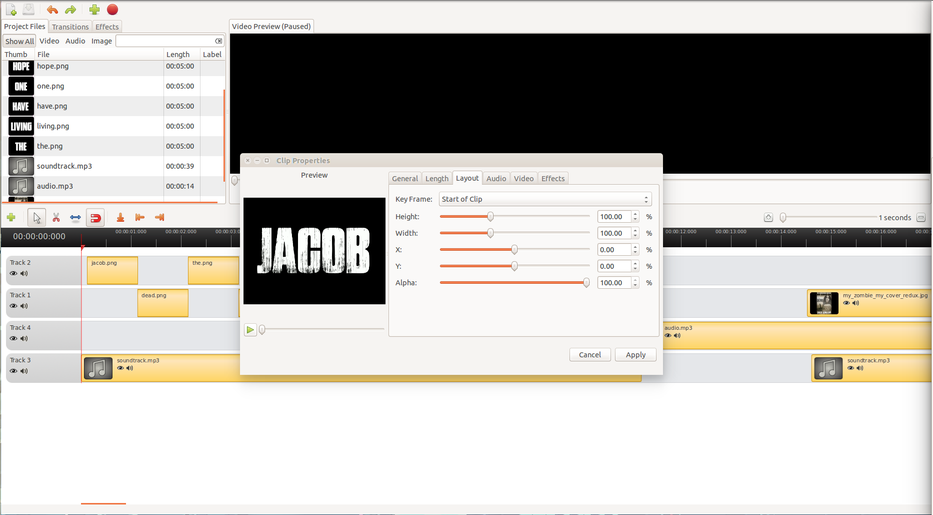Mute Track 4 with the speaker icon
The height and width of the screenshot is (515, 933).
point(24,338)
